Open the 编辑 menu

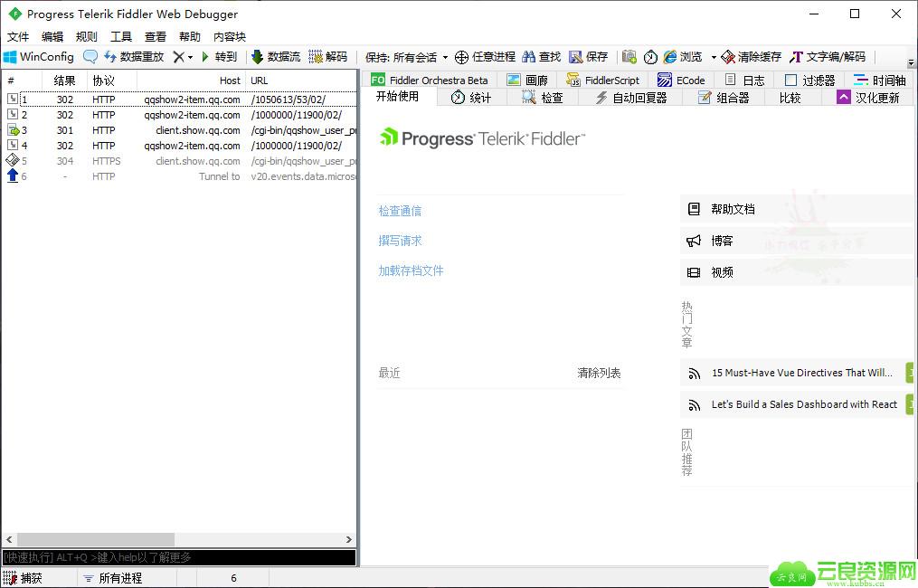52,37
